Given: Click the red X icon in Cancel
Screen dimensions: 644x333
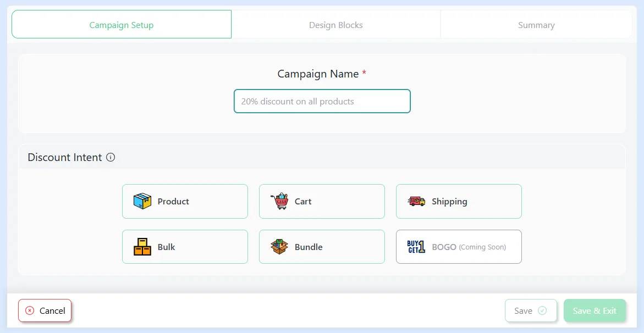Looking at the screenshot, I should pyautogui.click(x=30, y=310).
